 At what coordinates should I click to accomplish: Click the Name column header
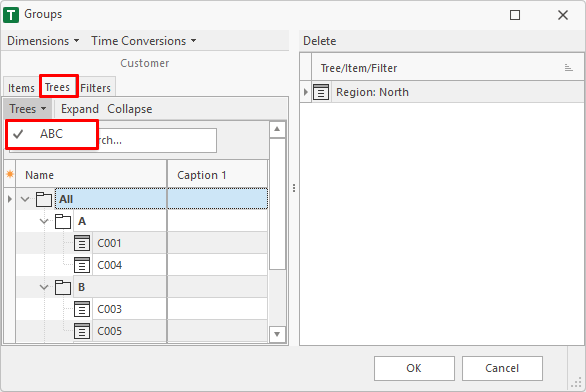pos(91,175)
